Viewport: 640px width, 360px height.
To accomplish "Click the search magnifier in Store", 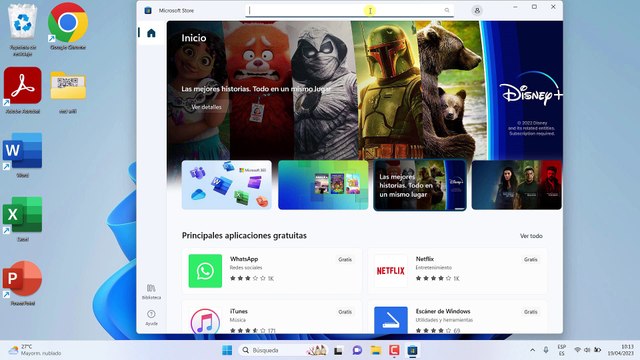I will 447,10.
